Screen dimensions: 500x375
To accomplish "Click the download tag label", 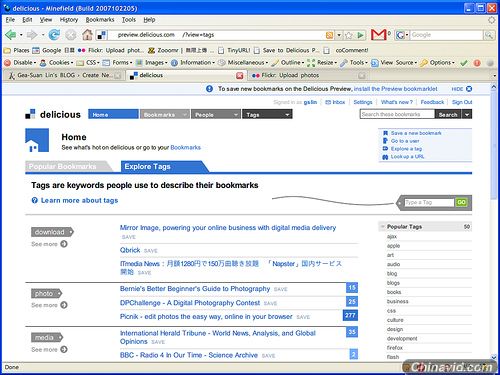I will (52, 232).
